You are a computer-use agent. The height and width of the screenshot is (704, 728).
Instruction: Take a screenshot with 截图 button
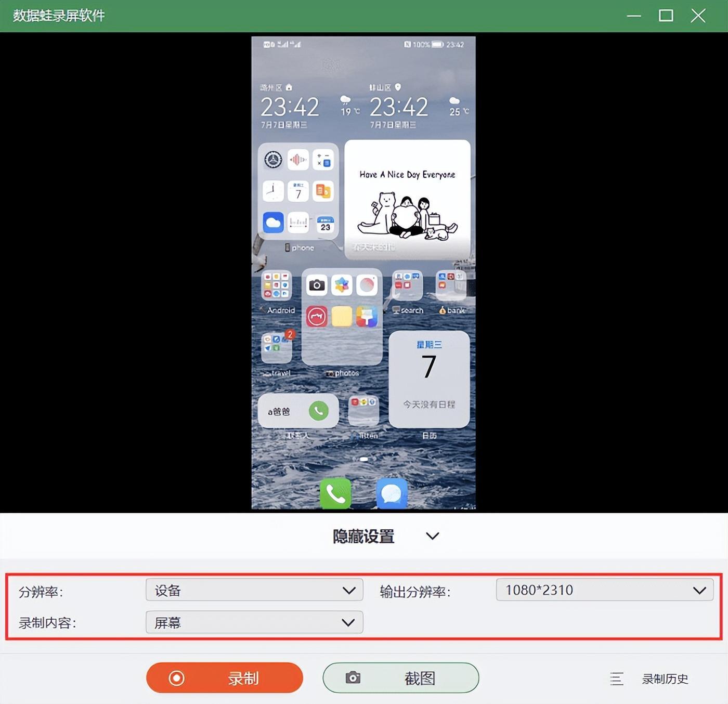[400, 678]
